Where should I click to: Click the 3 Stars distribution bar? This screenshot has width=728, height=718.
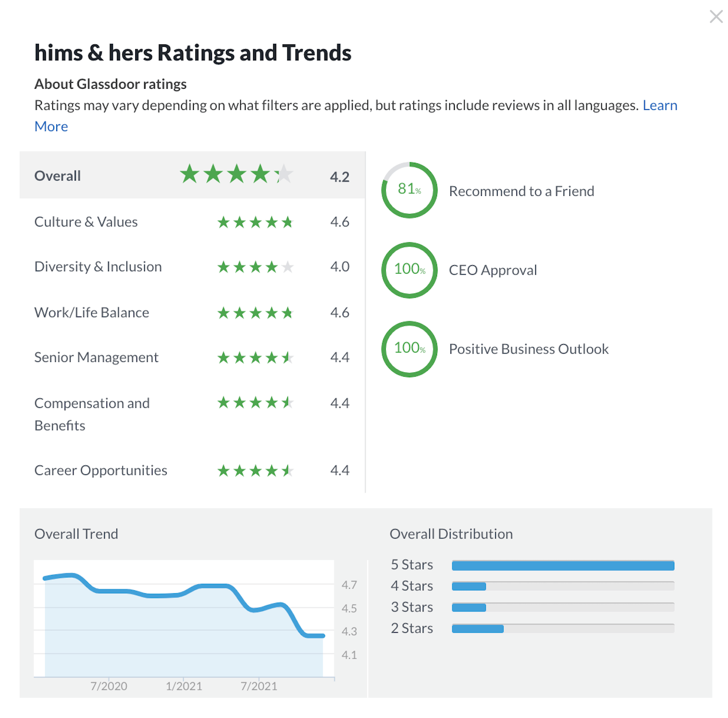[x=563, y=608]
